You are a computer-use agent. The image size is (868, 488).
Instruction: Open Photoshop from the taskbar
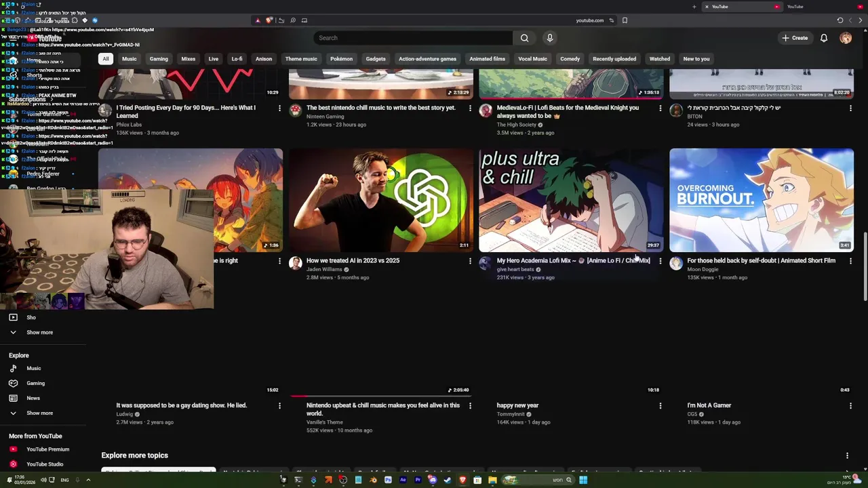[388, 480]
